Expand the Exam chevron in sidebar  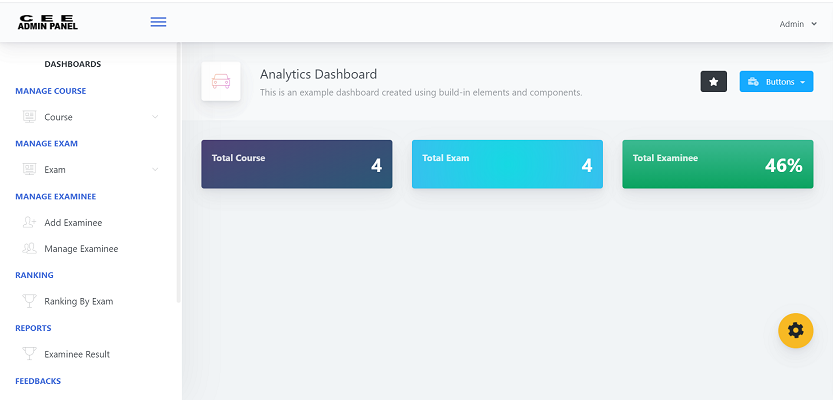(155, 169)
